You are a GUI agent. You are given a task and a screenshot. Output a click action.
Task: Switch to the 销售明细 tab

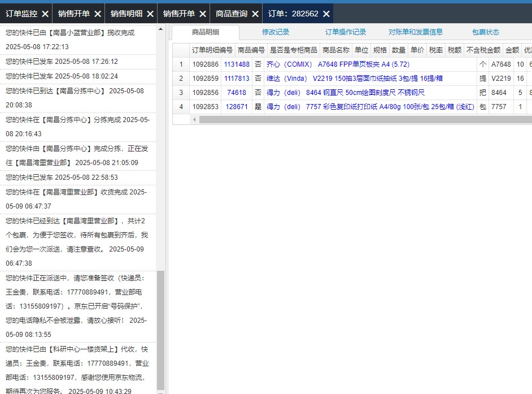127,14
